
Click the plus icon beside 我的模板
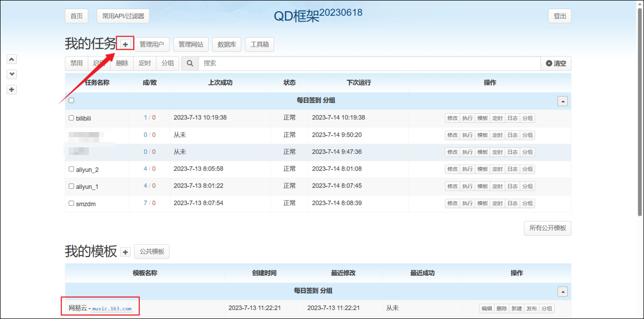125,252
